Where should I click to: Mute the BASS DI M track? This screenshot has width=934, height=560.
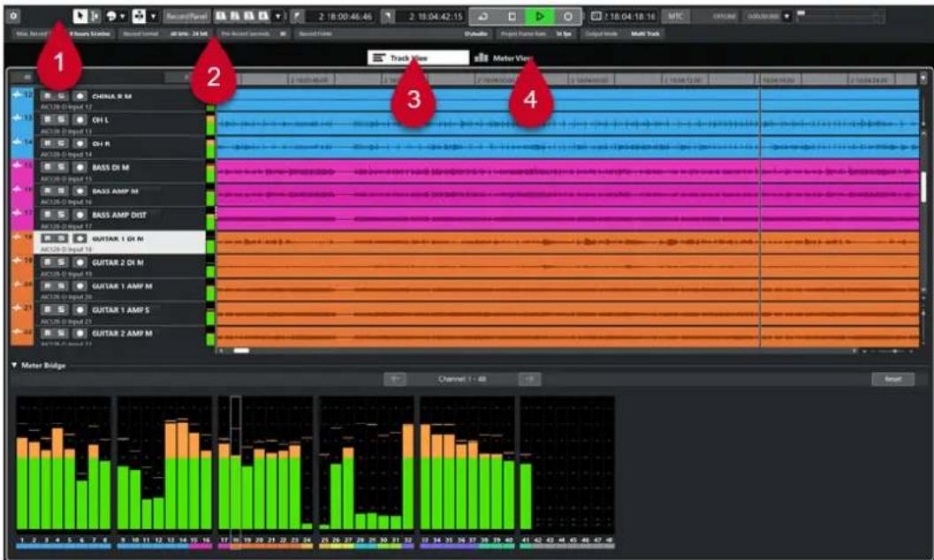tap(48, 167)
